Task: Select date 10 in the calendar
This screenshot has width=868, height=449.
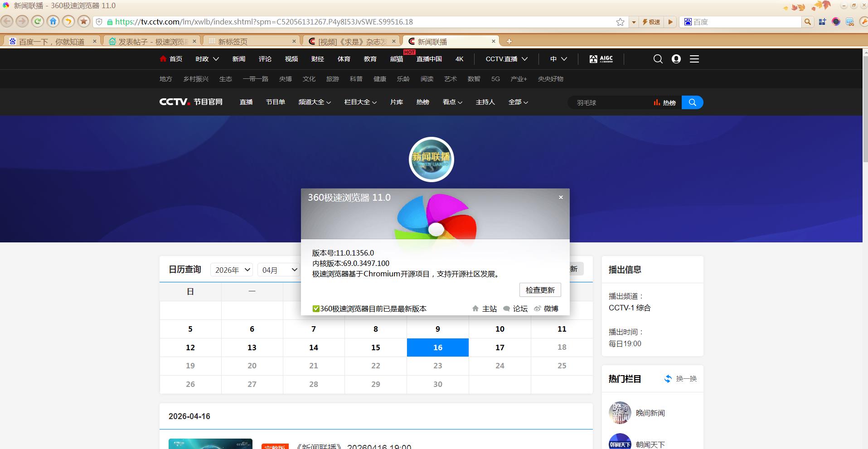Action: pyautogui.click(x=500, y=329)
